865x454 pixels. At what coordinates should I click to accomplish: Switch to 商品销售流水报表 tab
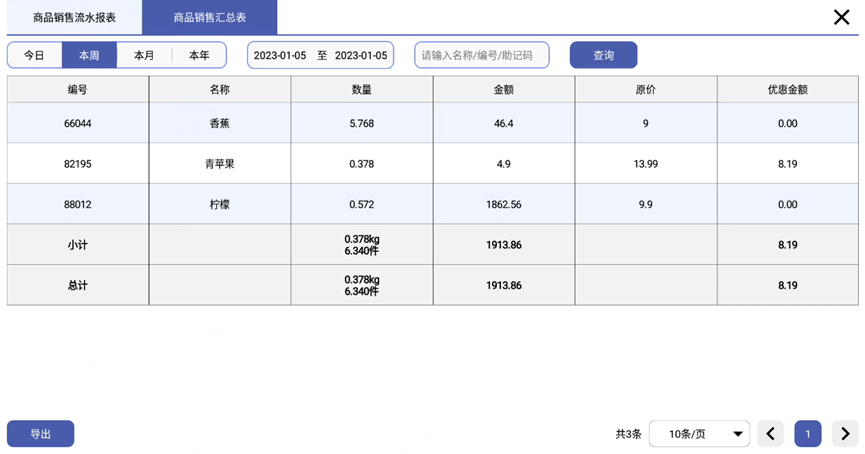74,17
